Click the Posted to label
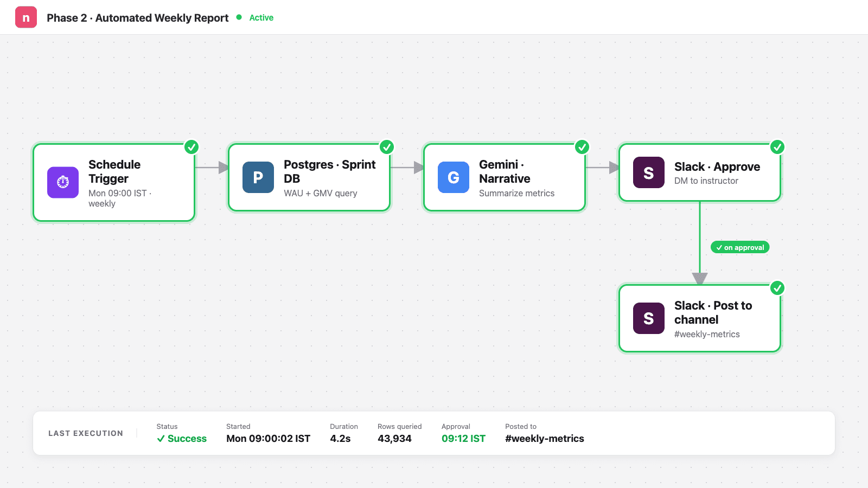Viewport: 868px width, 488px height. (x=521, y=427)
